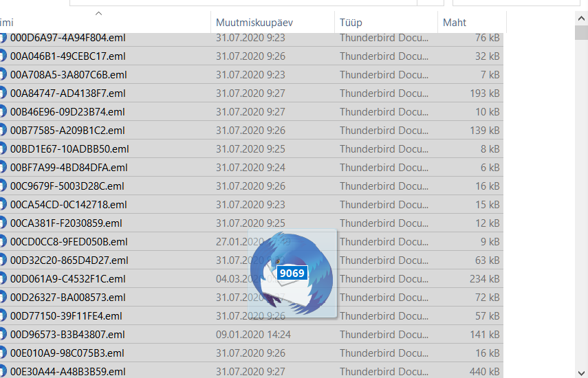Screen dimensions: 588x378
Task: Click Thunderbird icon beside 00D77150-39F11FE4.eml
Action: [3, 316]
